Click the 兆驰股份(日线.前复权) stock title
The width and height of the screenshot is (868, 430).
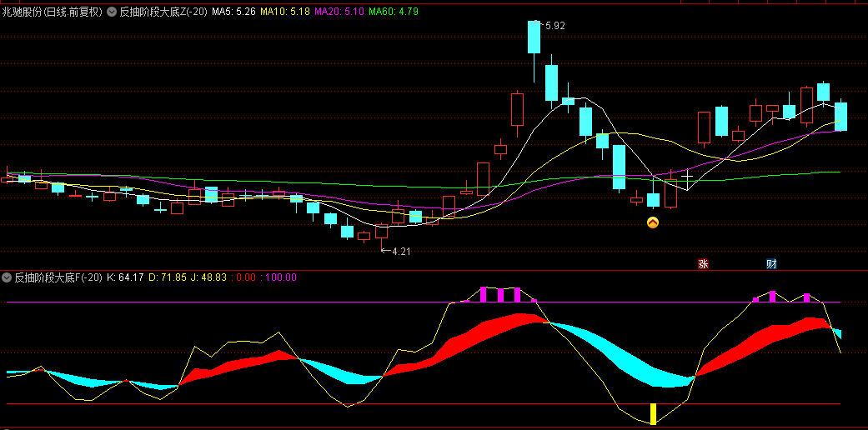tap(53, 12)
